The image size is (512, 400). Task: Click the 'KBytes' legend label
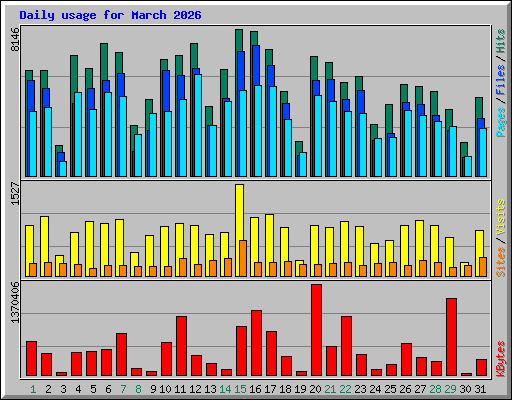point(501,359)
